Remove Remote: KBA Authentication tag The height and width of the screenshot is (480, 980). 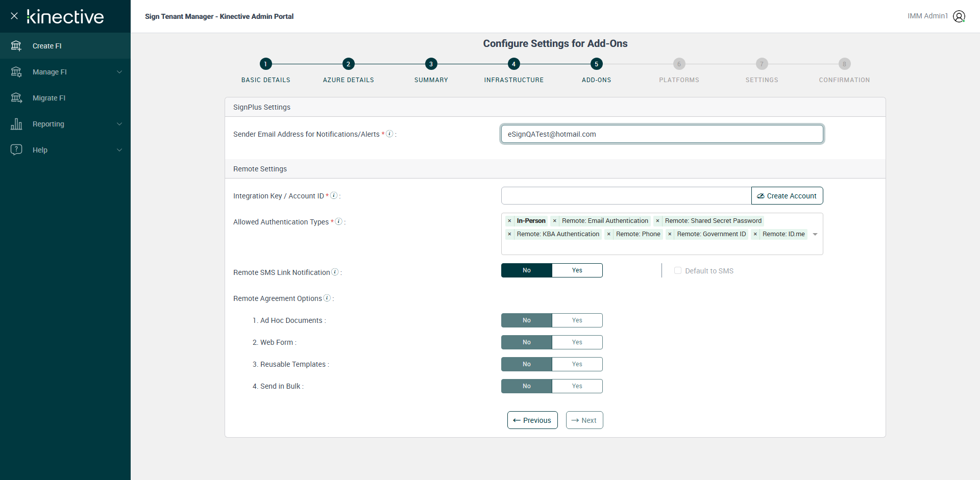pyautogui.click(x=509, y=234)
